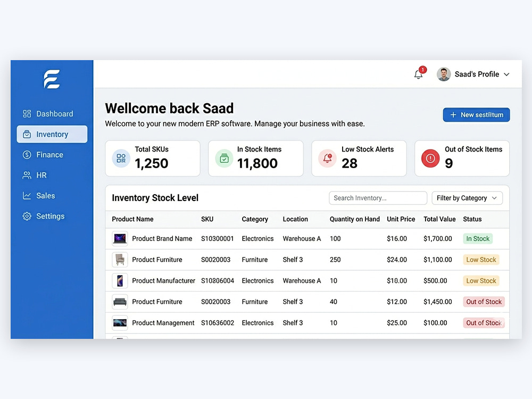The image size is (532, 399).
Task: Click the $1,700.00 total value
Action: point(438,238)
